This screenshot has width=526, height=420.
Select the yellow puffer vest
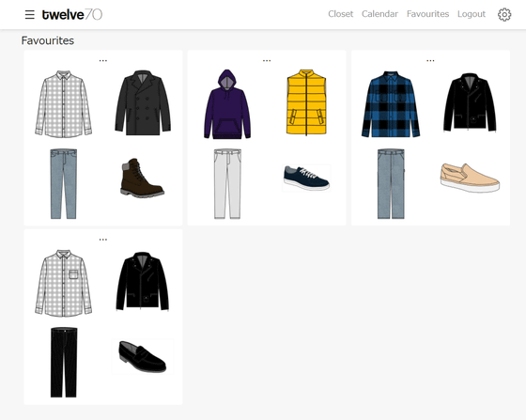tap(306, 102)
